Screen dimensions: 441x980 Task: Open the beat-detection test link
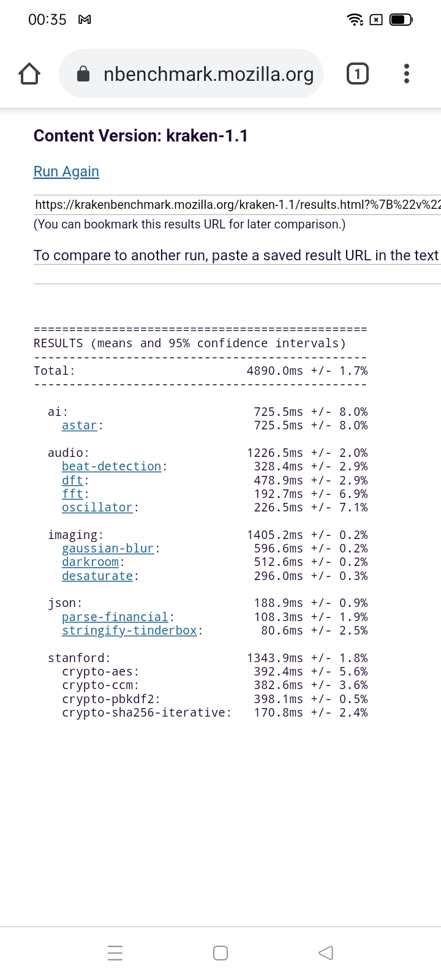coord(111,467)
